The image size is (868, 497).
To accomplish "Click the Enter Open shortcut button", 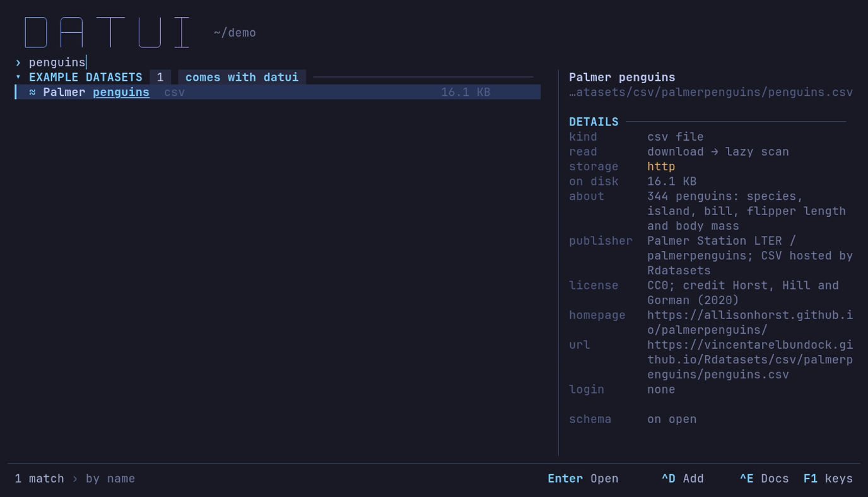I will click(583, 479).
